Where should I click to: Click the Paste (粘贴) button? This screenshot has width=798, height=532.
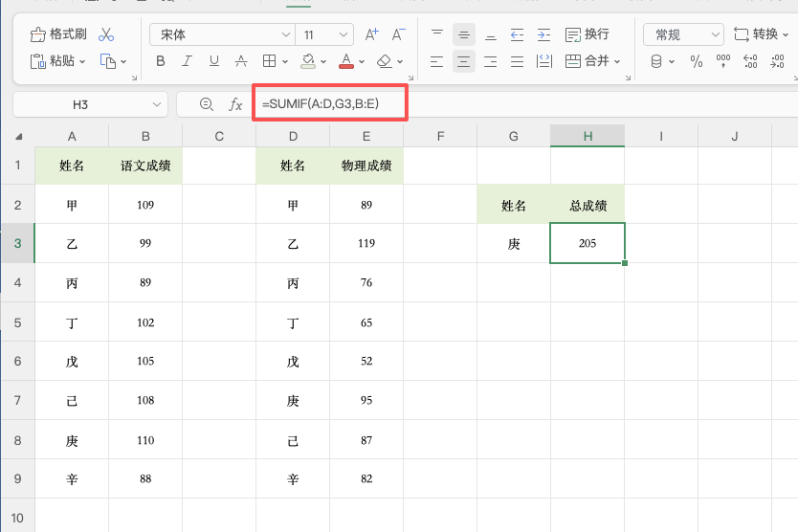pos(53,61)
